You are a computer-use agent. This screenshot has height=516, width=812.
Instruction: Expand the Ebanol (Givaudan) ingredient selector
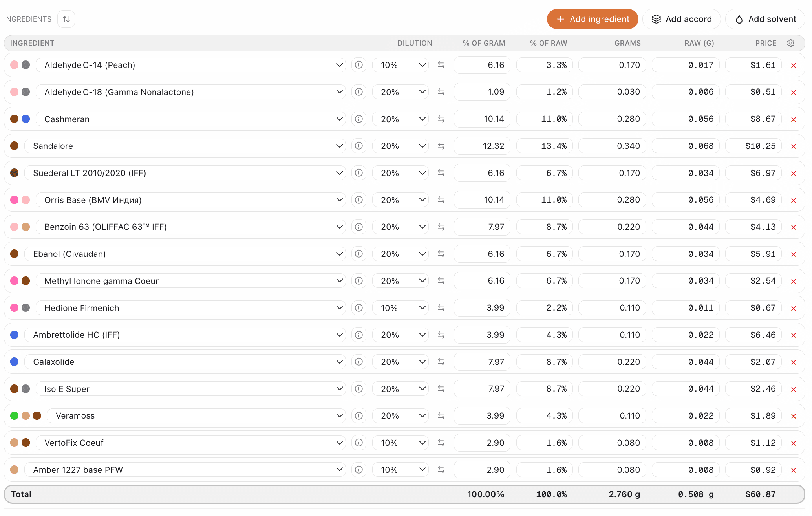pyautogui.click(x=339, y=254)
